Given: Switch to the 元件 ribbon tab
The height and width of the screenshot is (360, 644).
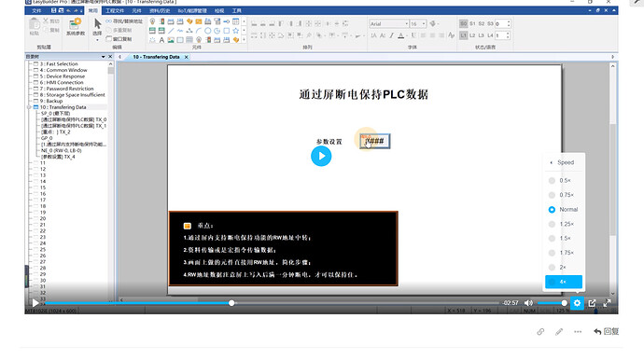Looking at the screenshot, I should [x=136, y=10].
